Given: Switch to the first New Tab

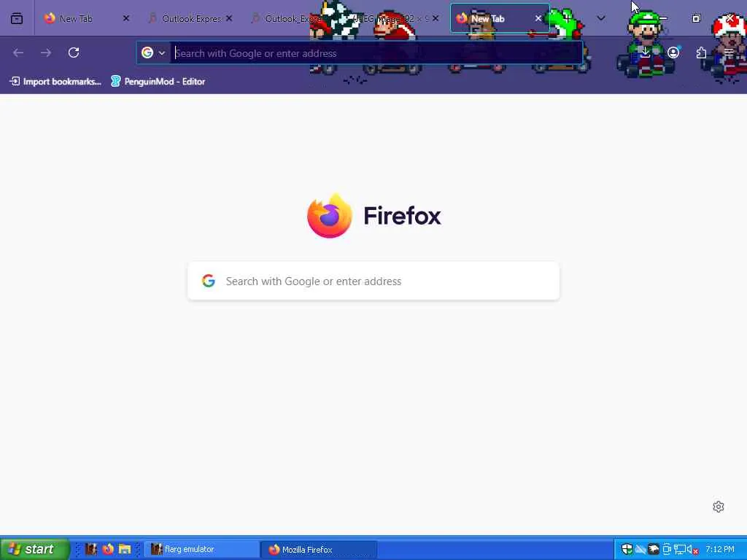Looking at the screenshot, I should (x=86, y=18).
